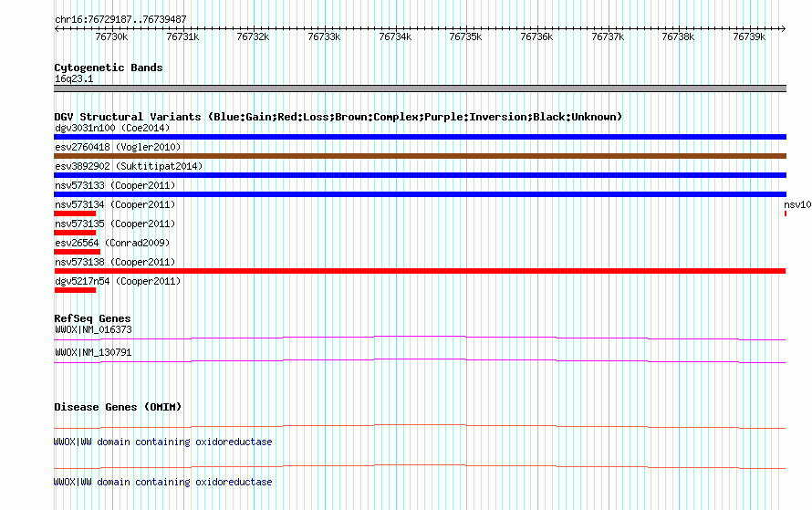Click the 76731k ruler tick label
Viewport: 812px width, 510px height.
(182, 36)
